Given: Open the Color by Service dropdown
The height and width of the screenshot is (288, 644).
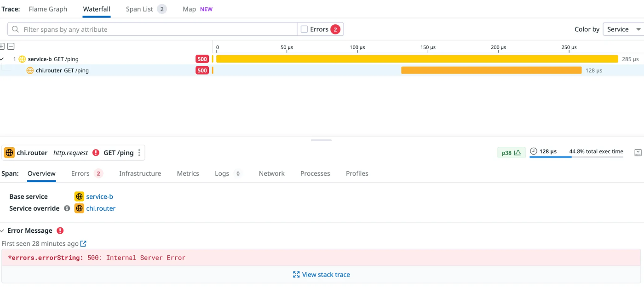Looking at the screenshot, I should pos(623,29).
